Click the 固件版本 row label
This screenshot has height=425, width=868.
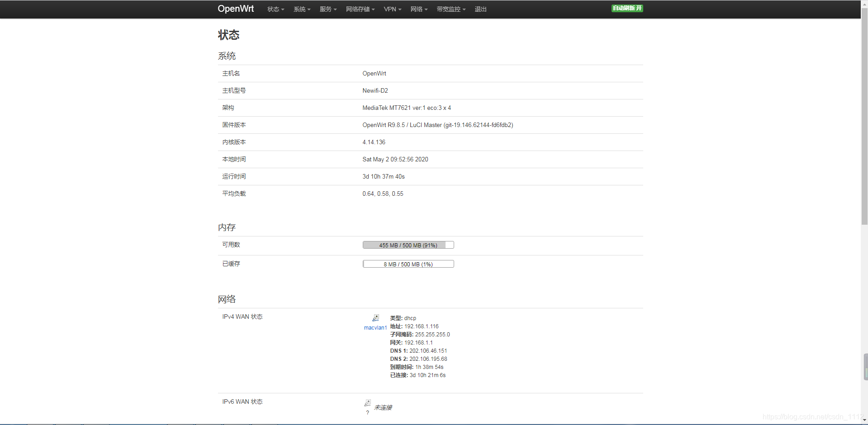(234, 125)
